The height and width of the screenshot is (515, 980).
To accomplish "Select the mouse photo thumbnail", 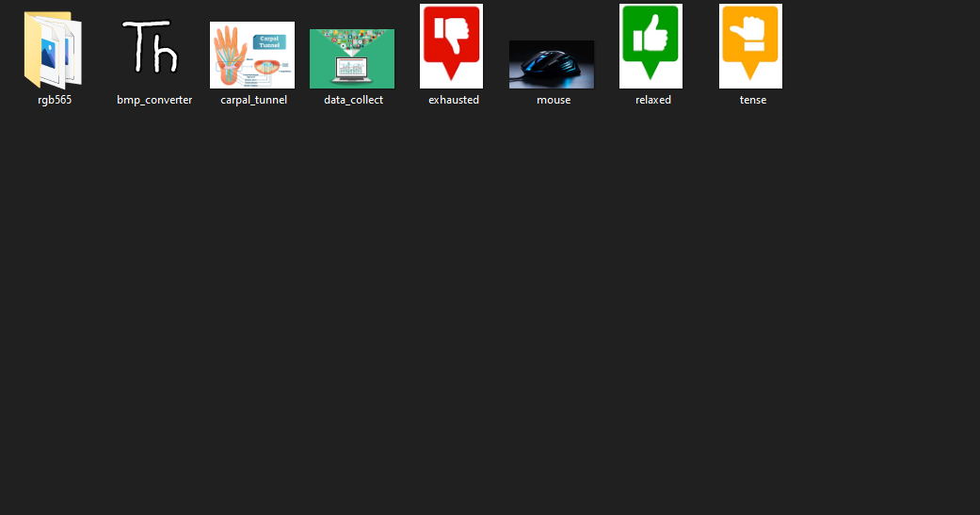I will [x=552, y=64].
